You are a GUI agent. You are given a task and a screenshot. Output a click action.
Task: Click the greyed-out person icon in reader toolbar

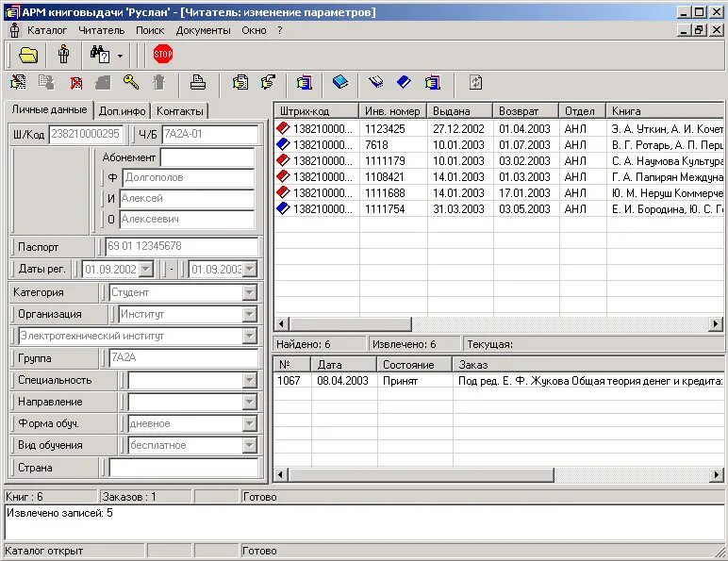pos(158,82)
